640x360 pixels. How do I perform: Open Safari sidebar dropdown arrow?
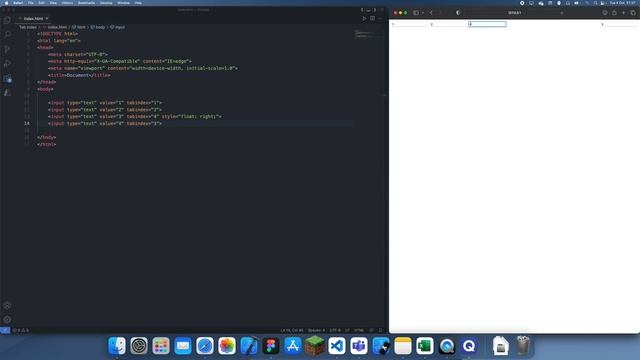point(423,13)
